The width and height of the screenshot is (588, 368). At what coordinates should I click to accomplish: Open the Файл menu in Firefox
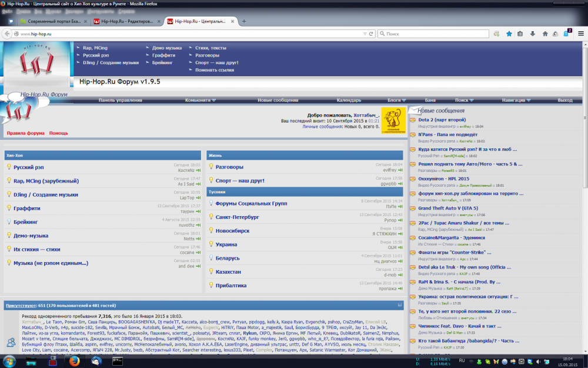pos(7,12)
